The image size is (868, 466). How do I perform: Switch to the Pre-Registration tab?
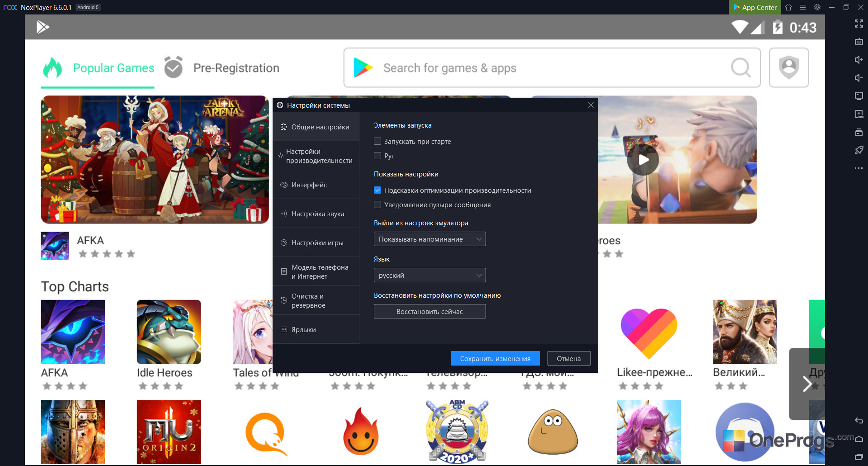(222, 68)
